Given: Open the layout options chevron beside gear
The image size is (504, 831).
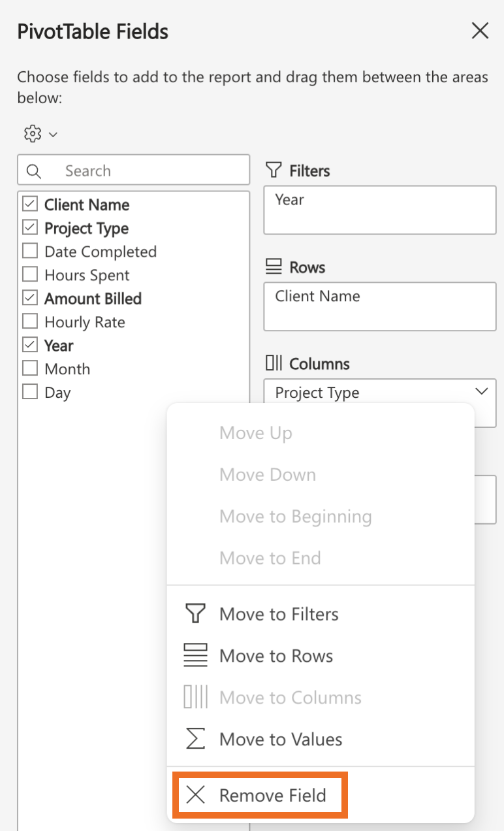Looking at the screenshot, I should click(54, 135).
